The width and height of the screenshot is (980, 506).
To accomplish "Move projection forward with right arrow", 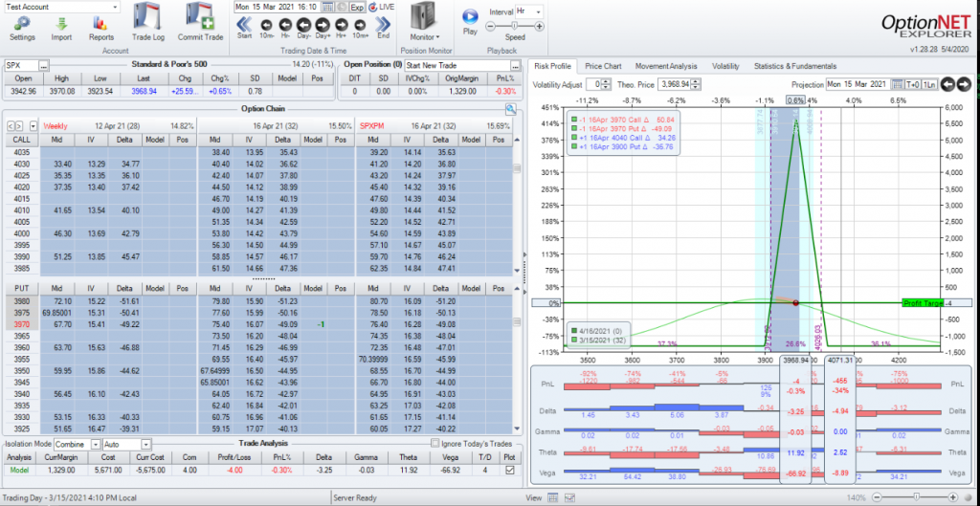I will [x=964, y=84].
